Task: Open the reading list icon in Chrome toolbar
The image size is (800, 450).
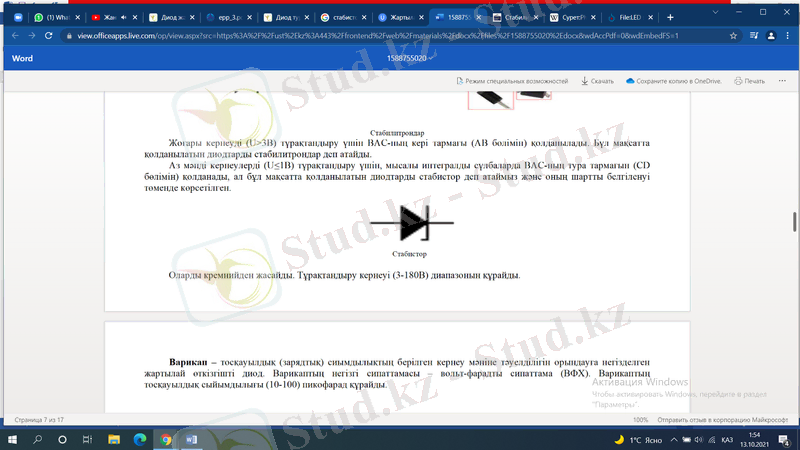Action: click(x=754, y=36)
